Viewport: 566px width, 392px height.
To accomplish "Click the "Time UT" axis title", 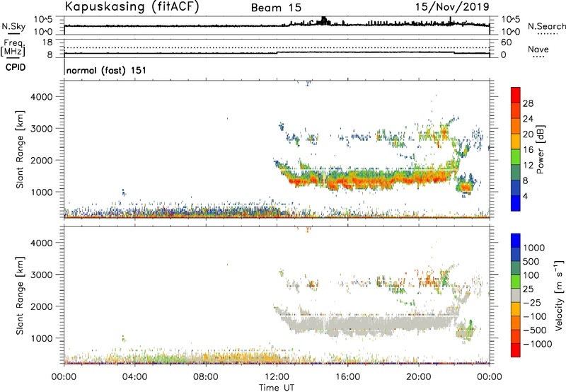I will pos(277,387).
